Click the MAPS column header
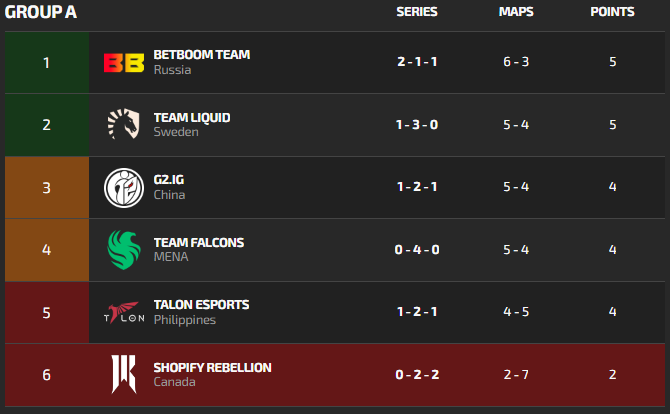This screenshot has height=414, width=670. (x=516, y=12)
